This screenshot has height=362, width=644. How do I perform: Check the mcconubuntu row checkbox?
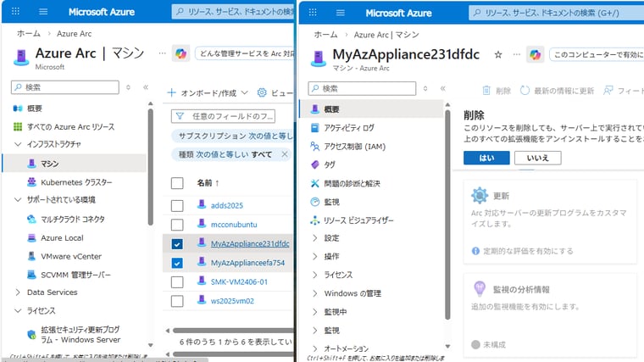(177, 225)
